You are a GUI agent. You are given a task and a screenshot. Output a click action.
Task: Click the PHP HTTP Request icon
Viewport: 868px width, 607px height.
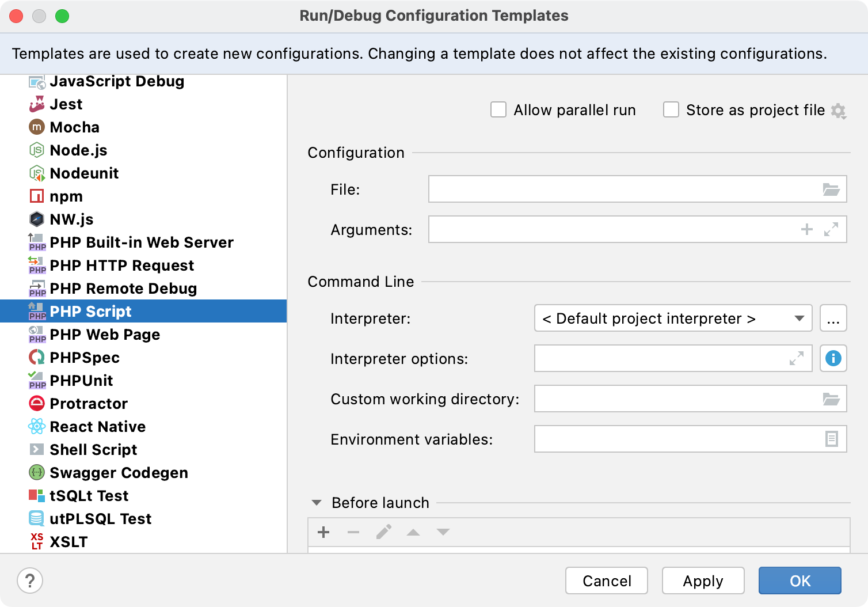coord(37,265)
